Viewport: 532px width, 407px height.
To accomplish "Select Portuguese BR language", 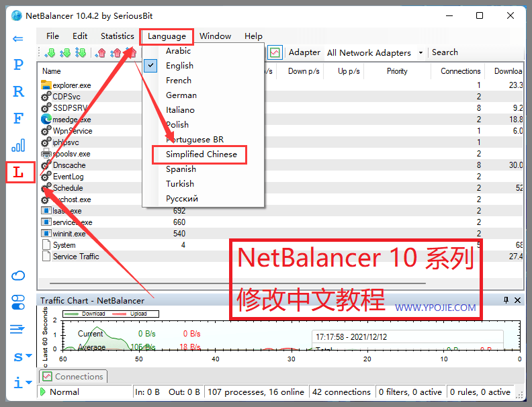I will [x=204, y=140].
